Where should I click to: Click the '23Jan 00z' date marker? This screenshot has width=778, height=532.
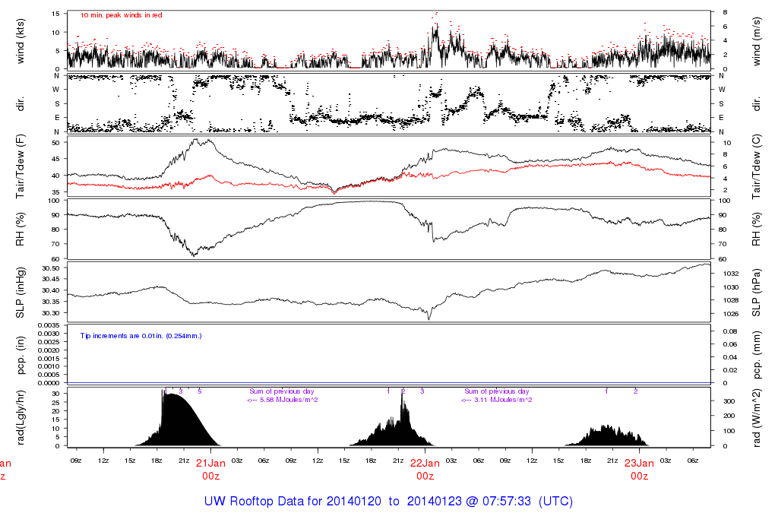(x=639, y=470)
